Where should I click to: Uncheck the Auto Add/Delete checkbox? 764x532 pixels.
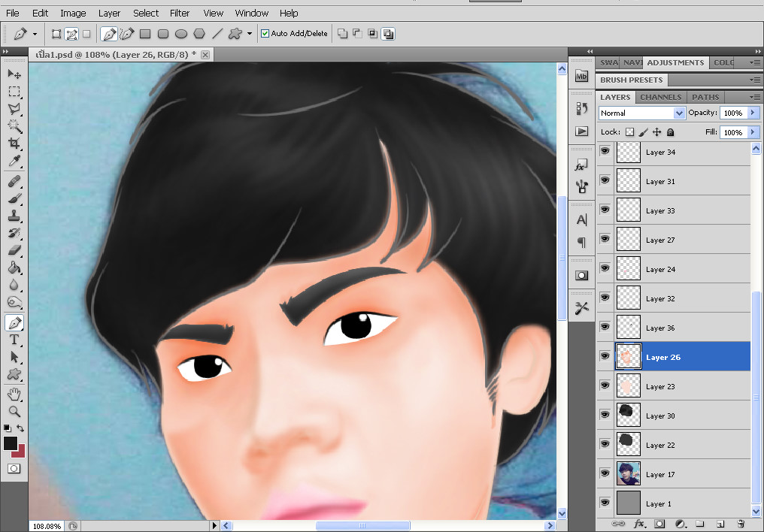[x=265, y=34]
